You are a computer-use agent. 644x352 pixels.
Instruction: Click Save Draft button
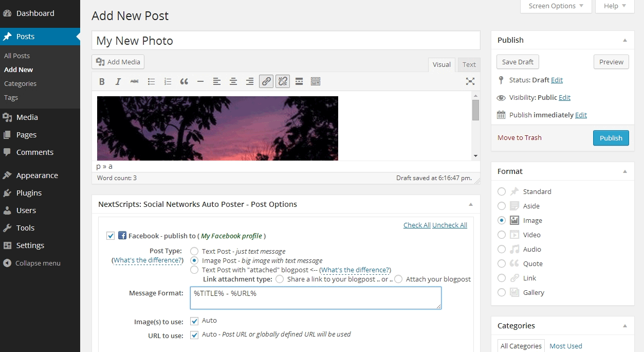[518, 62]
